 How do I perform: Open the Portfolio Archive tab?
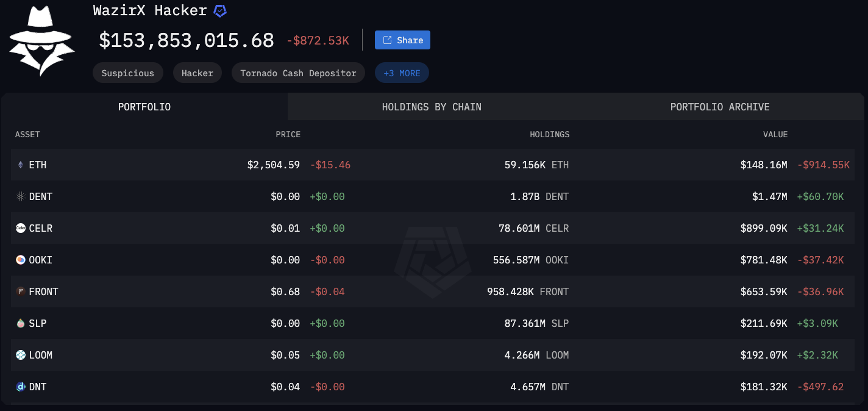tap(720, 107)
